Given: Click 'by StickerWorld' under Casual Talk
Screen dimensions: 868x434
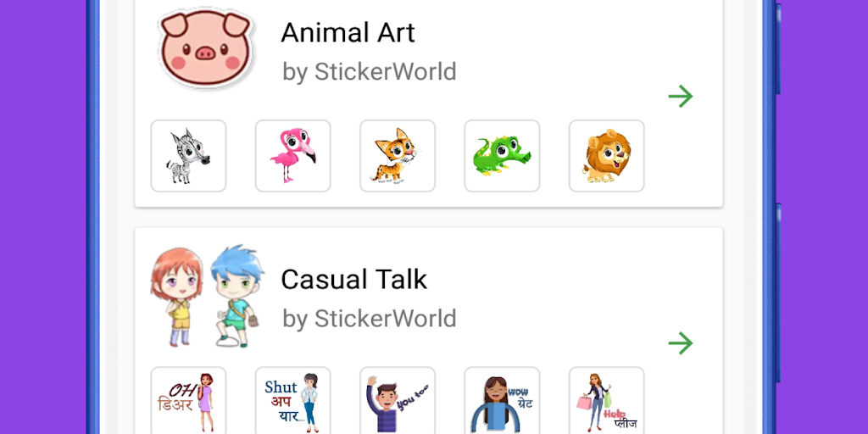Looking at the screenshot, I should point(370,319).
